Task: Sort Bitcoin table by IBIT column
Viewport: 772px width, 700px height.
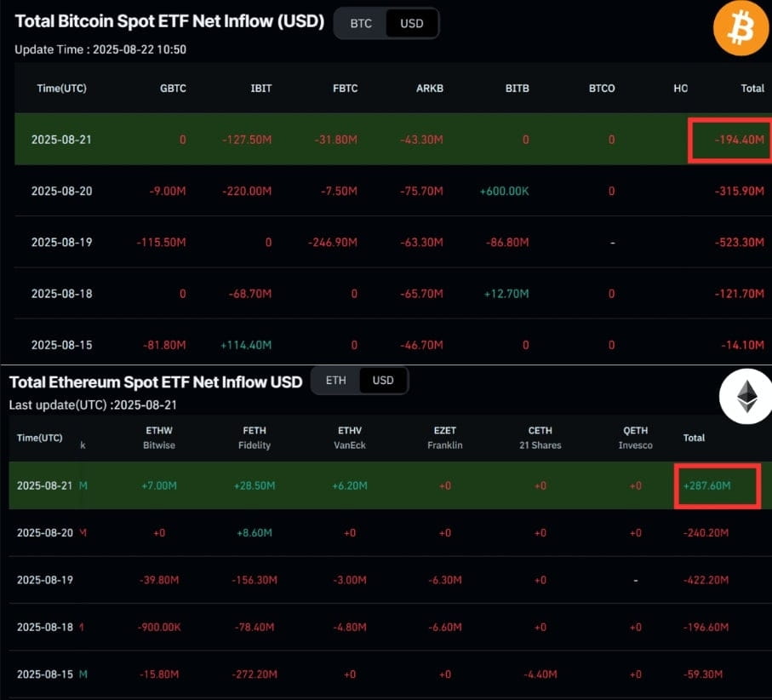Action: pyautogui.click(x=261, y=89)
